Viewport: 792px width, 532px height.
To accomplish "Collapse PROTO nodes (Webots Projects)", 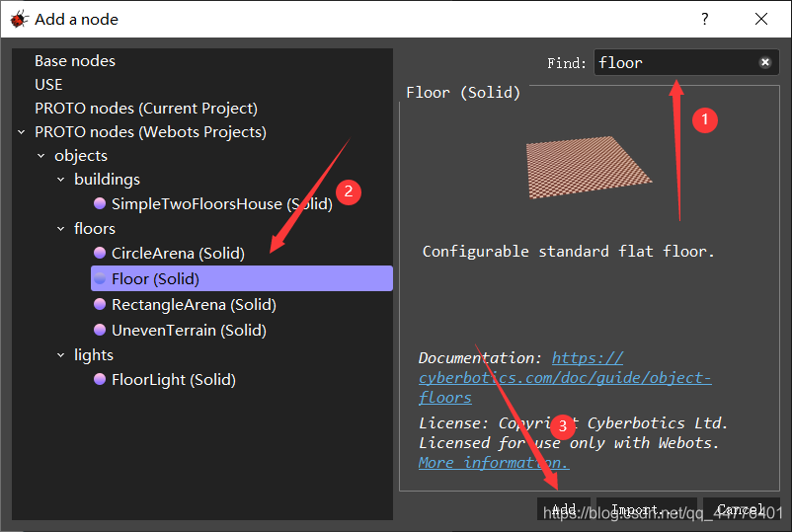I will (x=21, y=132).
